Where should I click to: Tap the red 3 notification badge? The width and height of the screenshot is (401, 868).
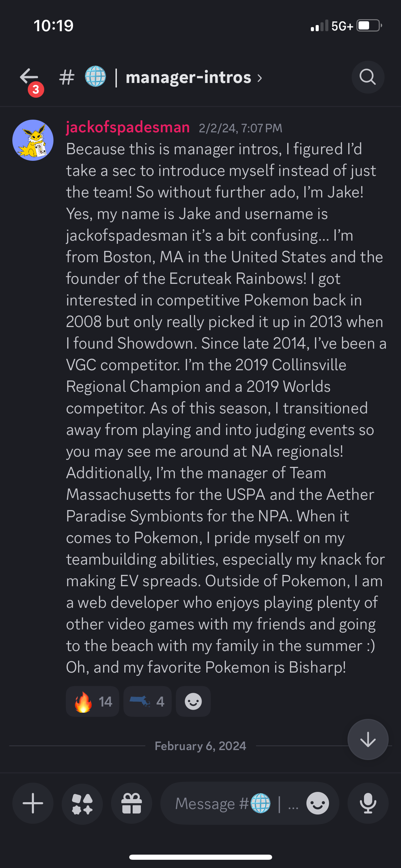(36, 89)
